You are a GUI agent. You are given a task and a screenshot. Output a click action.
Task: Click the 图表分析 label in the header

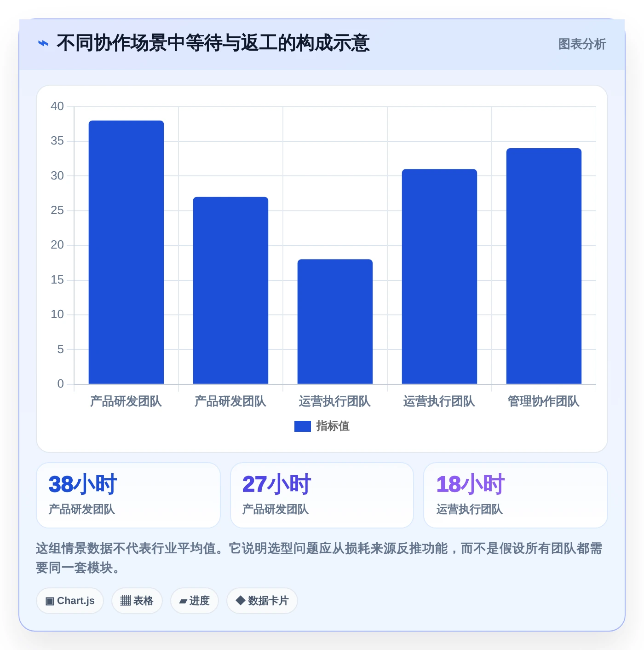click(x=582, y=44)
